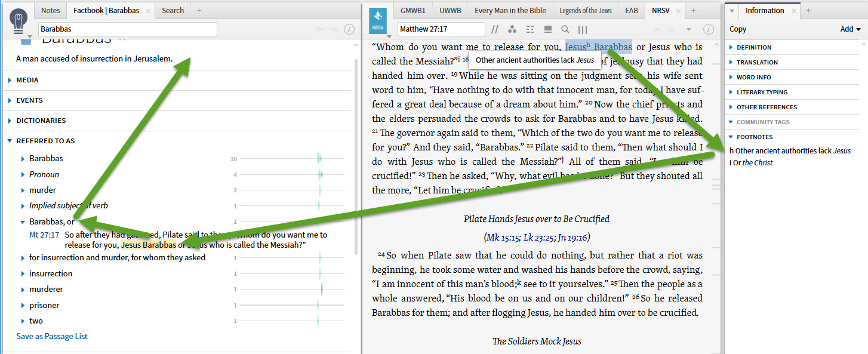Click the Copy button in Information panel
Image resolution: width=868 pixels, height=354 pixels.
tap(738, 29)
